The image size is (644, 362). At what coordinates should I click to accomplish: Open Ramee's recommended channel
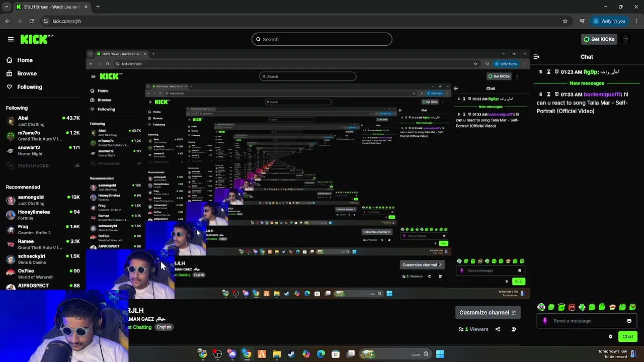coord(43,244)
